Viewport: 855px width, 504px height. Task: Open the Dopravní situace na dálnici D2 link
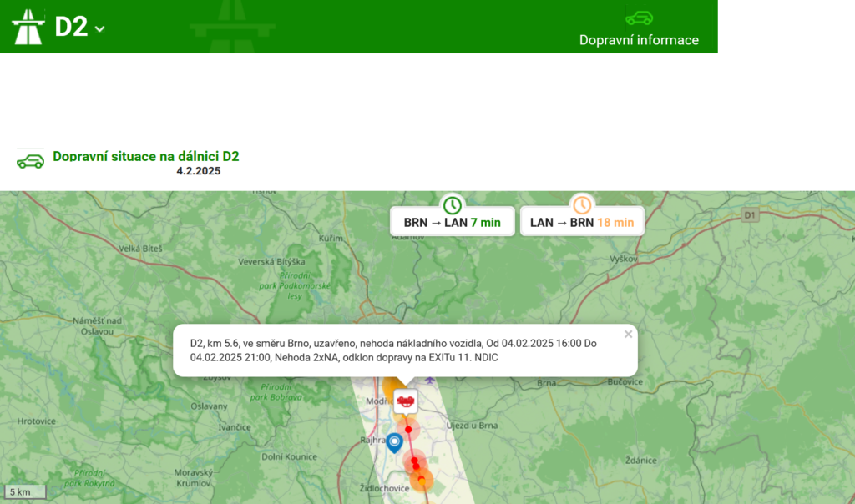146,156
